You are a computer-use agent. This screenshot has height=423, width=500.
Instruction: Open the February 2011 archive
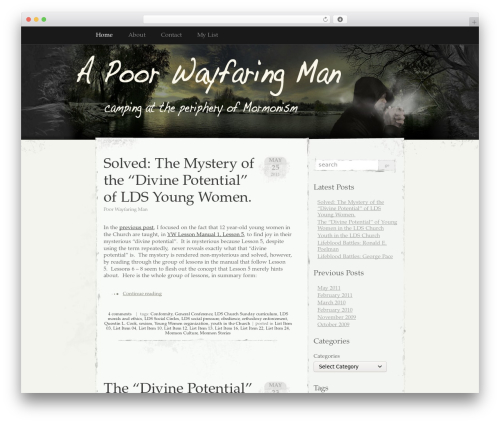point(335,295)
